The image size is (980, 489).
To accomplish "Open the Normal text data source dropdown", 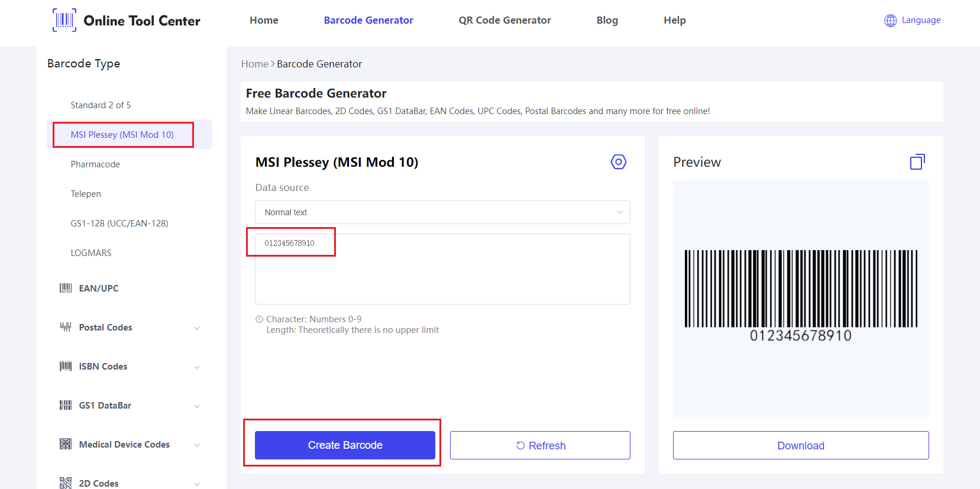I will point(442,212).
